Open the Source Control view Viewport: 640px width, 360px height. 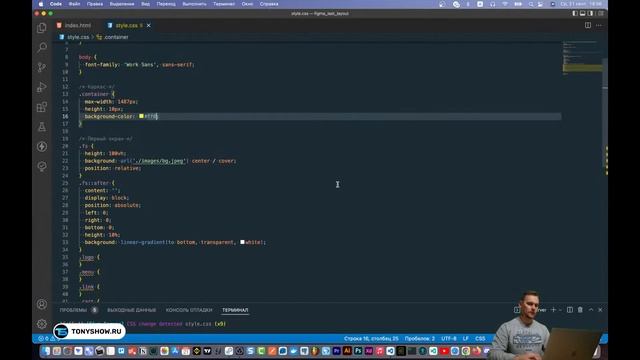[x=42, y=67]
